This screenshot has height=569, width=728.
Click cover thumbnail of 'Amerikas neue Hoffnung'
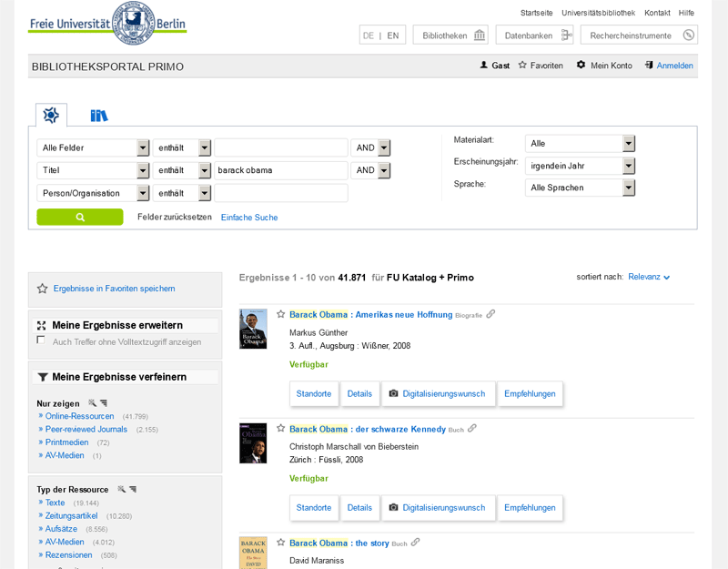point(253,329)
